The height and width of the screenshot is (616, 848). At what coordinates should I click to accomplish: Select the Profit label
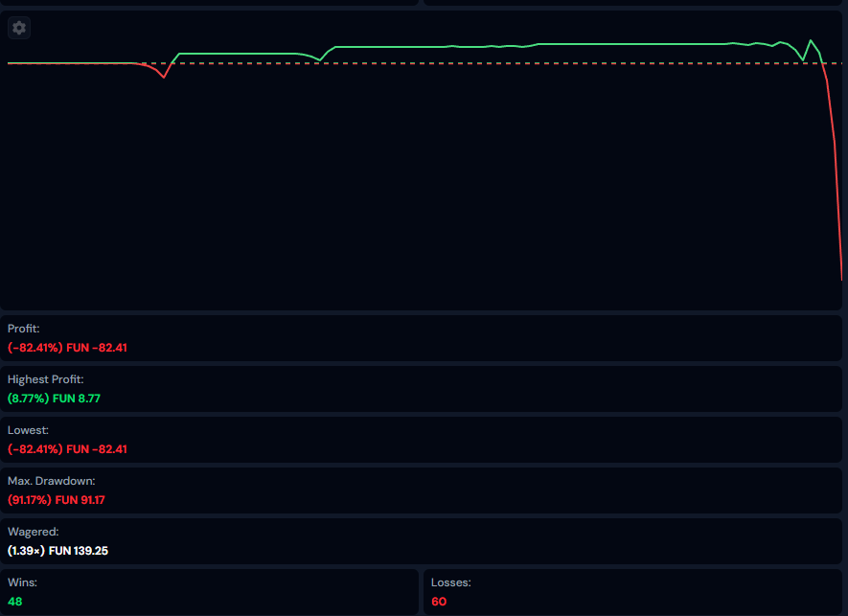pos(23,329)
